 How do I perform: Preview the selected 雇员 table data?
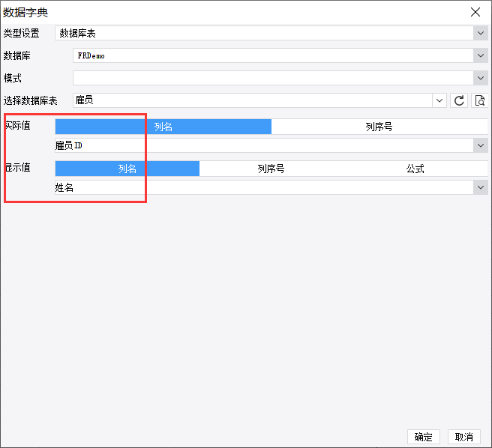tap(479, 100)
